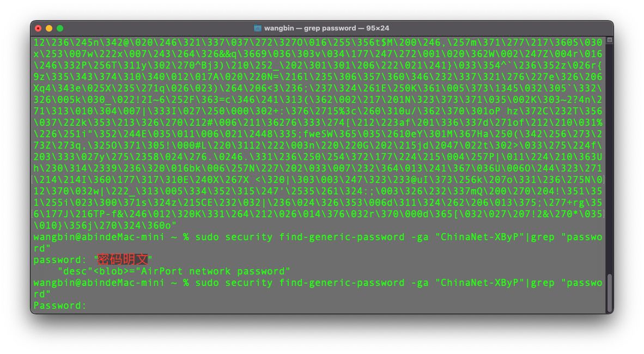Click the window title 'wangbin — grep password — 95×24'
The width and height of the screenshot is (644, 354).
326,28
